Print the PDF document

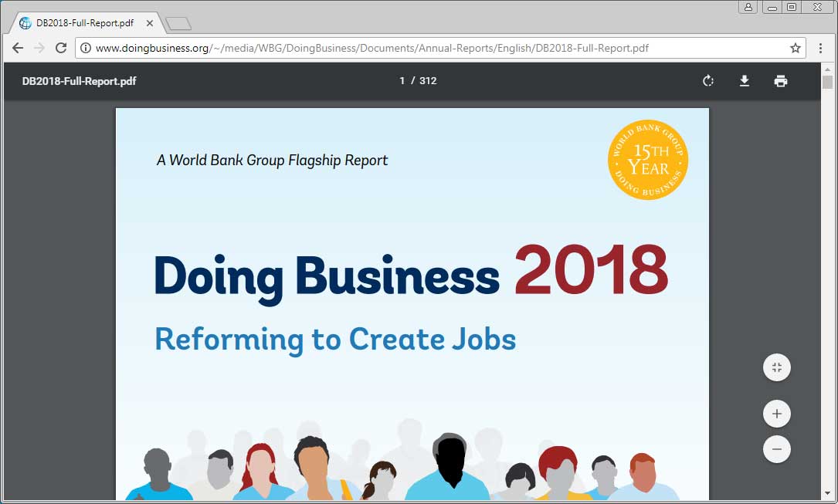780,80
